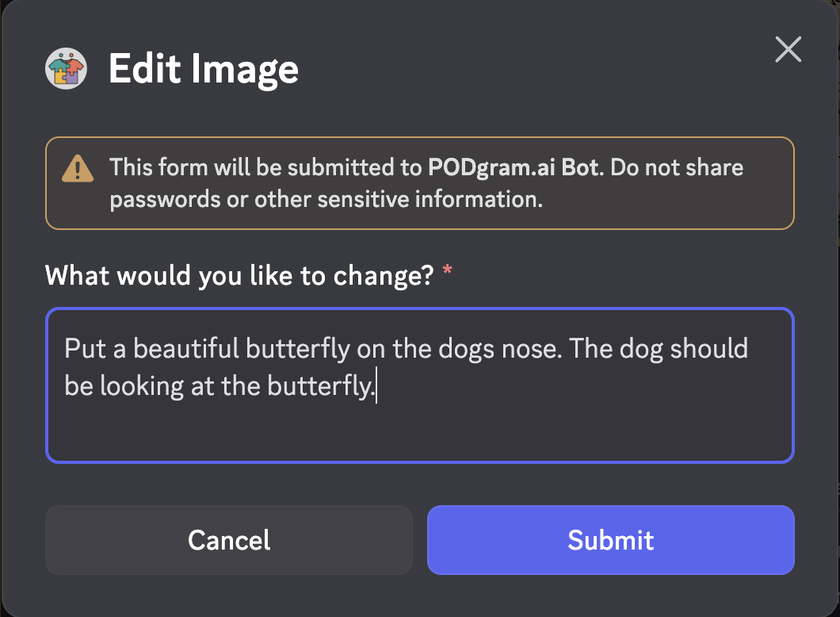Click the word 'looking' in second text line

click(139, 387)
